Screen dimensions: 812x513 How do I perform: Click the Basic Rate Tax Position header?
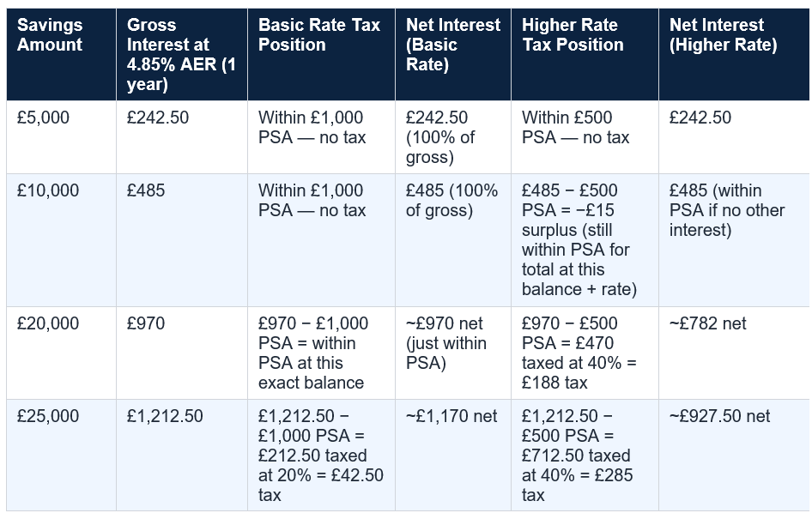321,54
